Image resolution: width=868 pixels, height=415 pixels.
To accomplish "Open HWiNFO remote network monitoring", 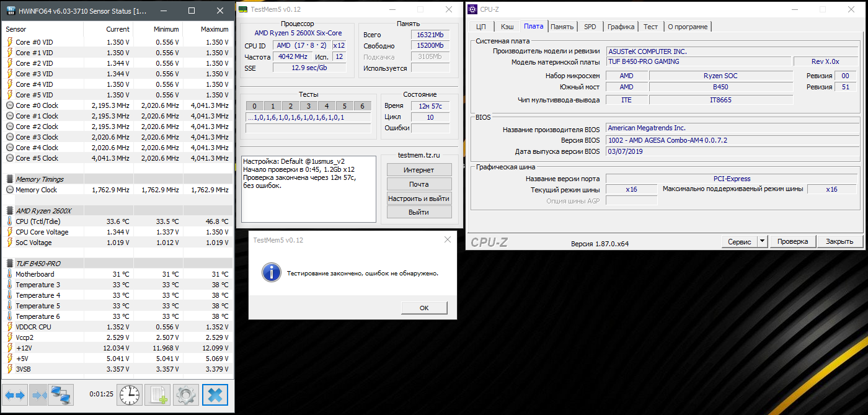I will (61, 395).
